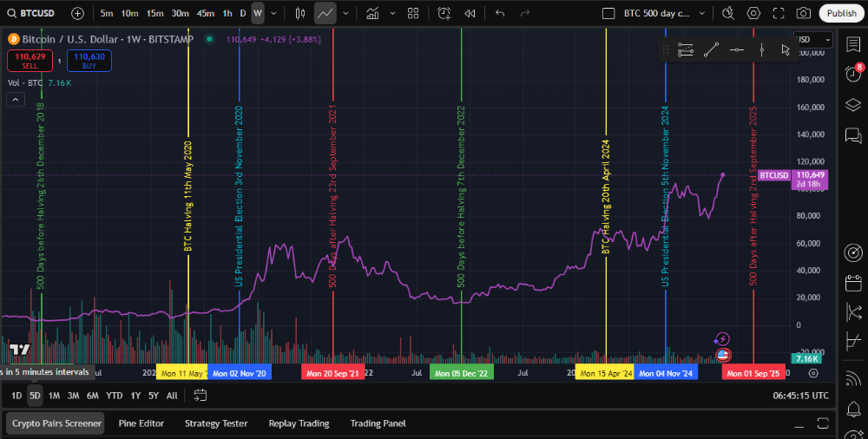Open the Indicators menu icon
This screenshot has height=439, width=868.
[372, 13]
